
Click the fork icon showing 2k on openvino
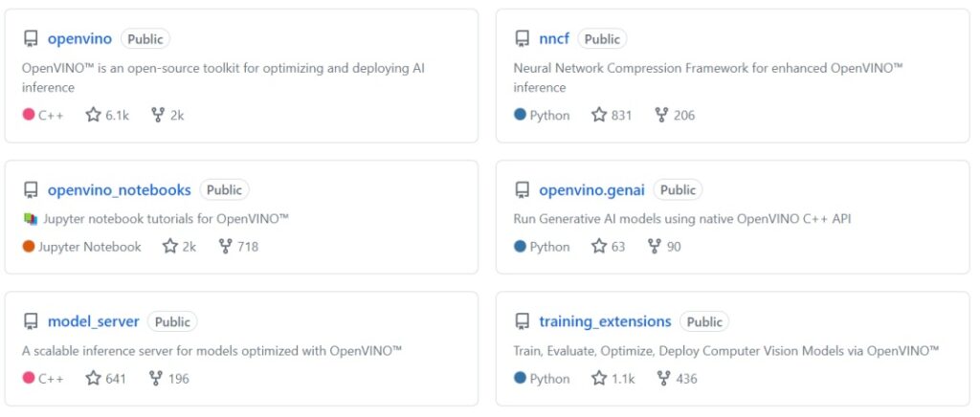tap(158, 115)
